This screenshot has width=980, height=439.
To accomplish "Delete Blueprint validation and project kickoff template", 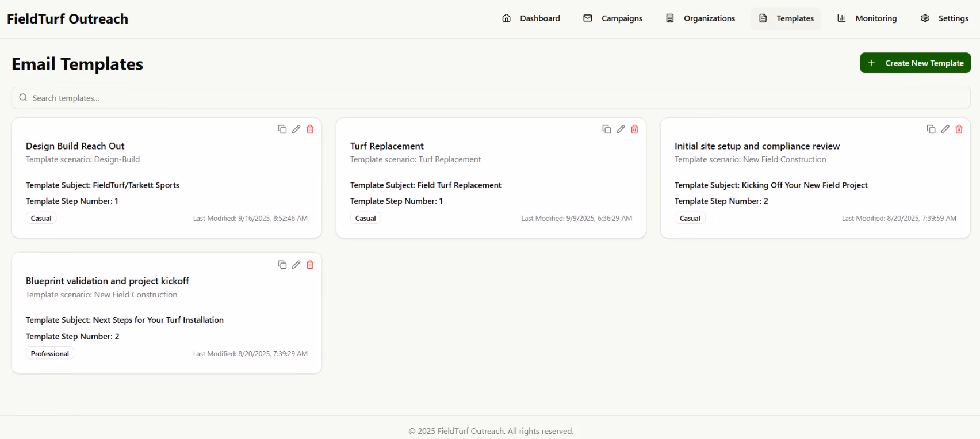I will click(x=310, y=265).
